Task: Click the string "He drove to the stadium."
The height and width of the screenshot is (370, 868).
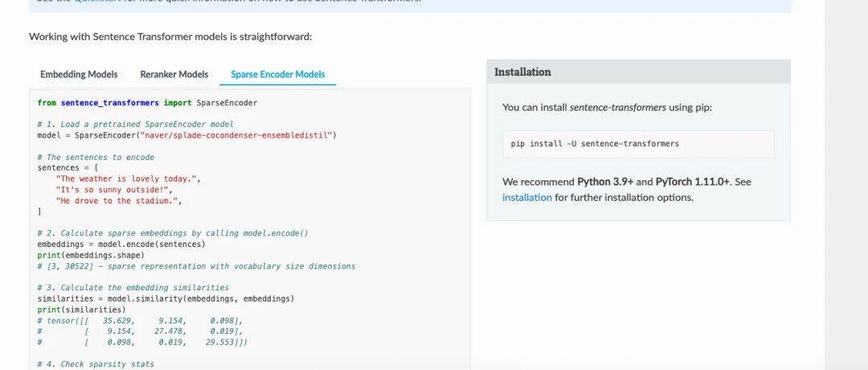Action: click(117, 201)
